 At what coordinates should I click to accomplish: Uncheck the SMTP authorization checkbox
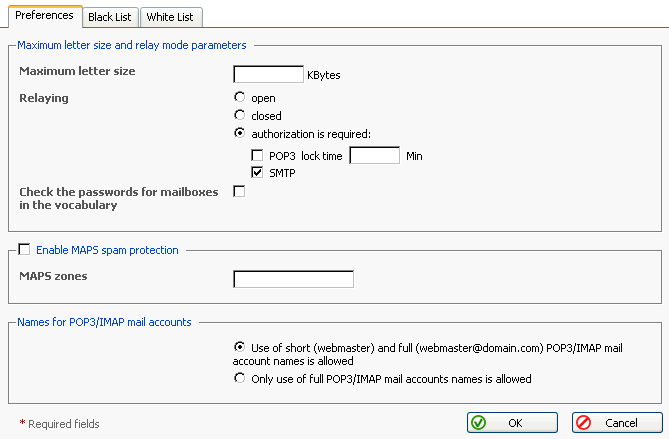click(x=257, y=173)
